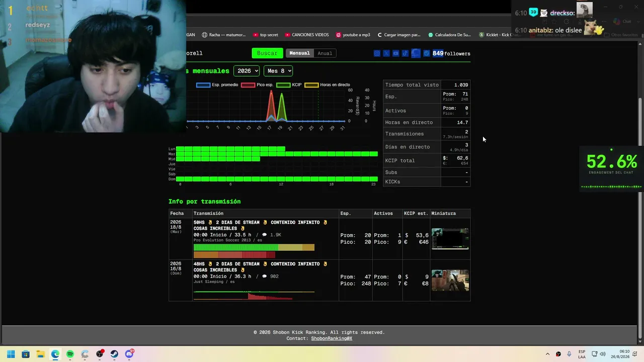Screen dimensions: 644x362
Task: Open the 18/8 stream thumbnail
Action: [x=450, y=239]
